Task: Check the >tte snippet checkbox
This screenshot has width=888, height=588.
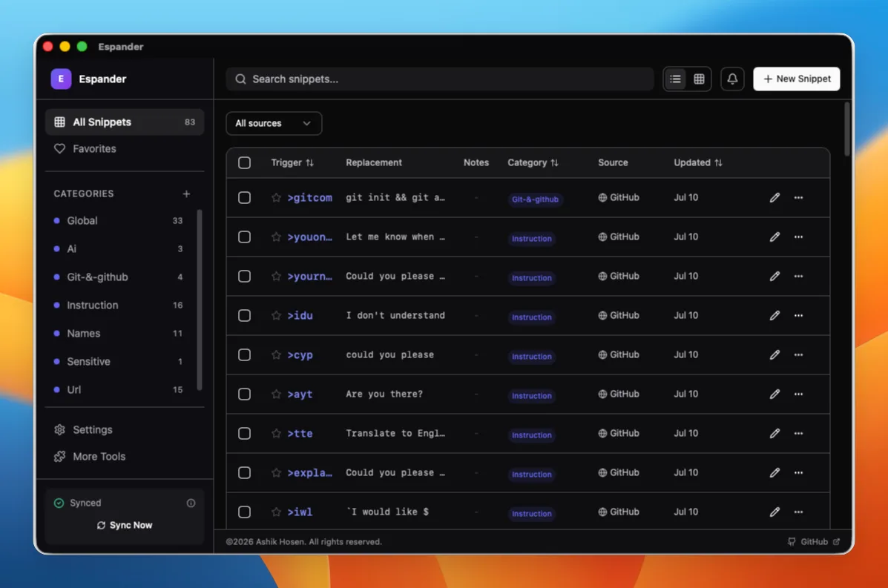Action: (244, 434)
